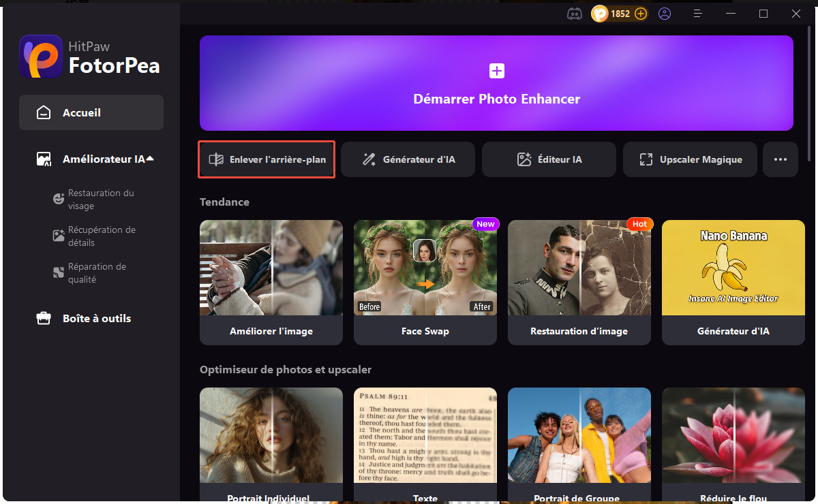This screenshot has height=504, width=818.
Task: Select the Restauration du visage icon
Action: pos(59,199)
